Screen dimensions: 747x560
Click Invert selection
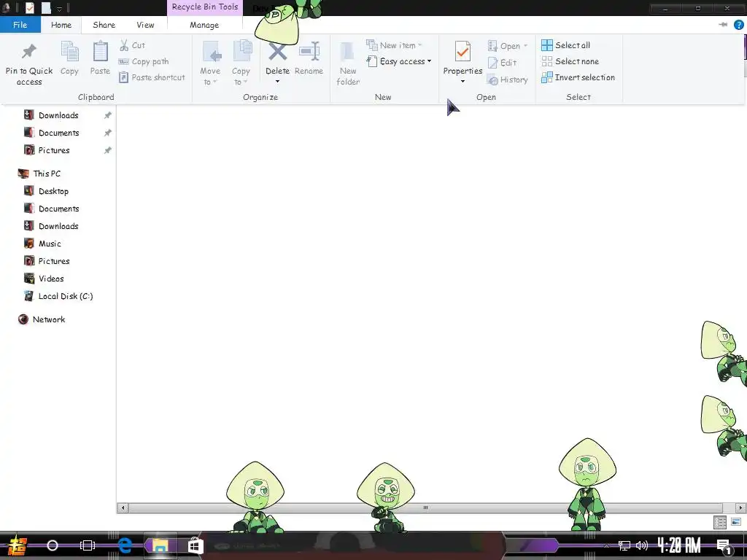[x=578, y=77]
